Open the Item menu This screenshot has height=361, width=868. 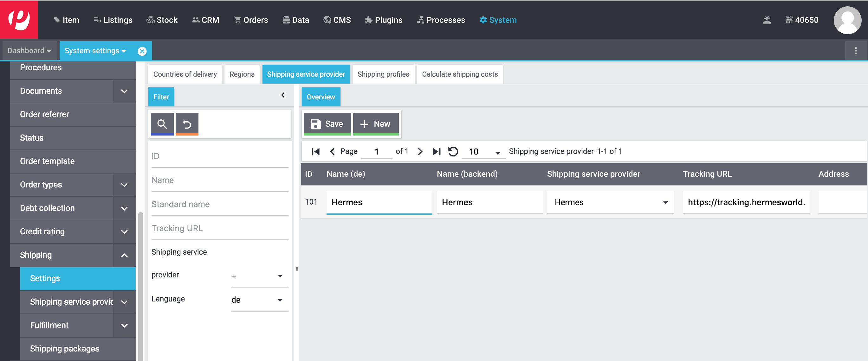pyautogui.click(x=67, y=20)
